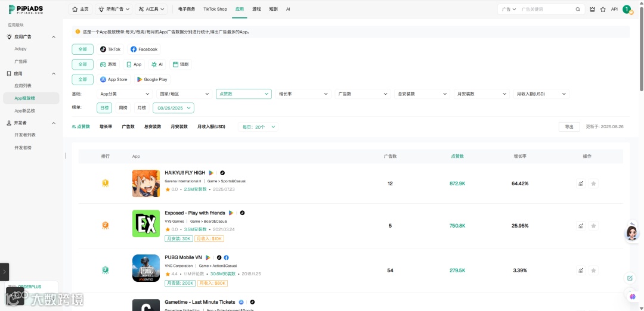Go to the 游戏 top tab
Screen dimensions: 644x311
tap(256, 9)
